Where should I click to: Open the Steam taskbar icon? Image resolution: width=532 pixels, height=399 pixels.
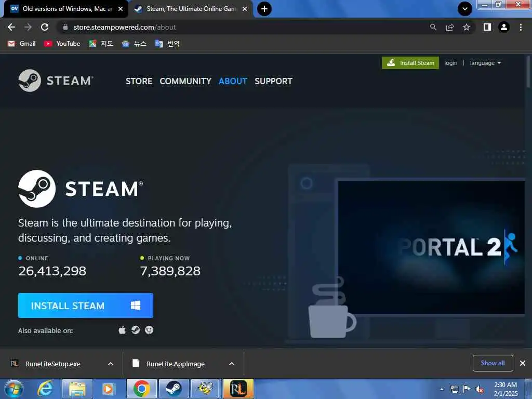pos(174,389)
